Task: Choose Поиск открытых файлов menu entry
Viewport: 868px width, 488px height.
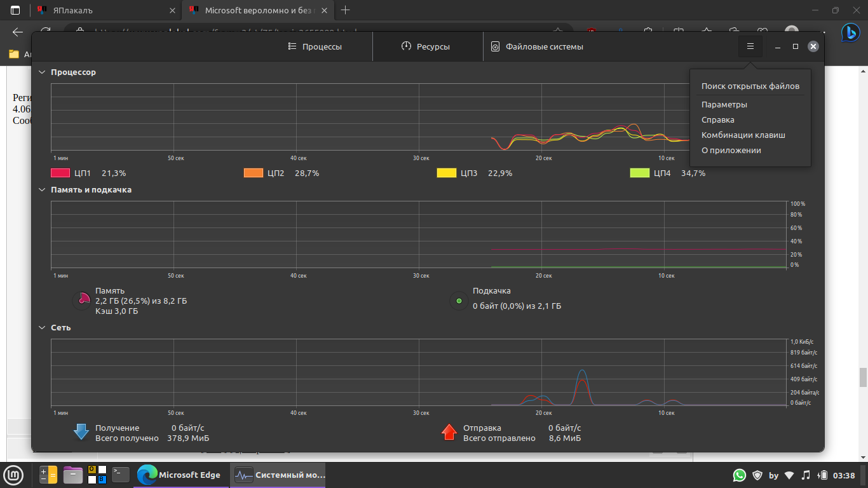Action: coord(750,86)
